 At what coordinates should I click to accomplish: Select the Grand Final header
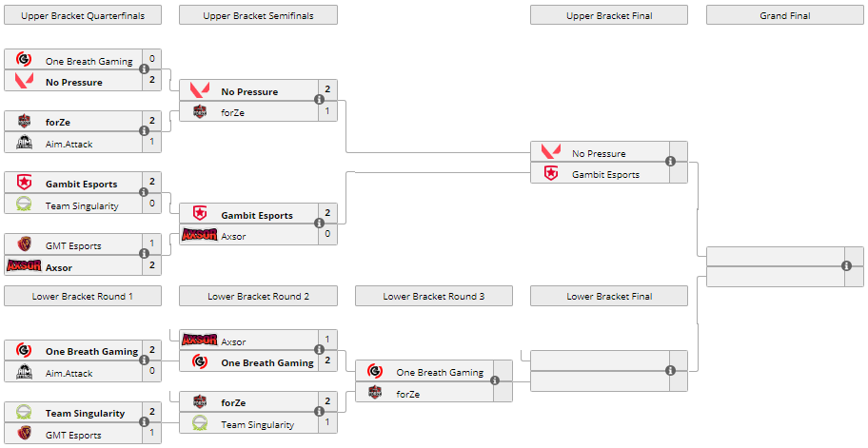(785, 15)
